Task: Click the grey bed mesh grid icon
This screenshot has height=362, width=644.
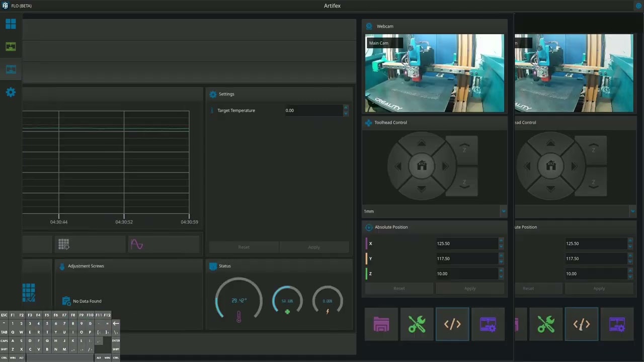Action: pos(63,244)
